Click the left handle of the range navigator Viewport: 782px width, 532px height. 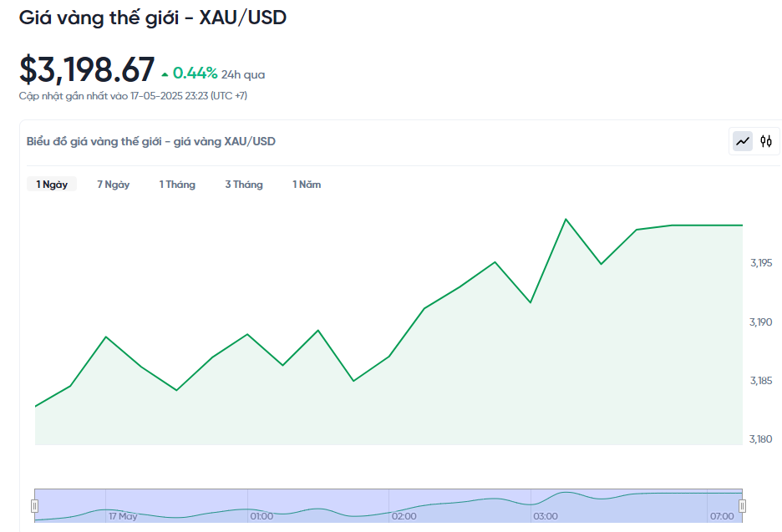(x=35, y=505)
